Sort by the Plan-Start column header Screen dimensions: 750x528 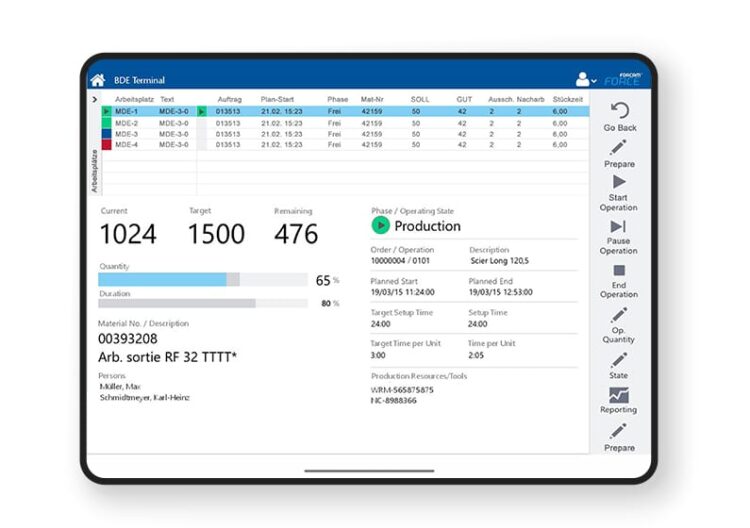[279, 100]
